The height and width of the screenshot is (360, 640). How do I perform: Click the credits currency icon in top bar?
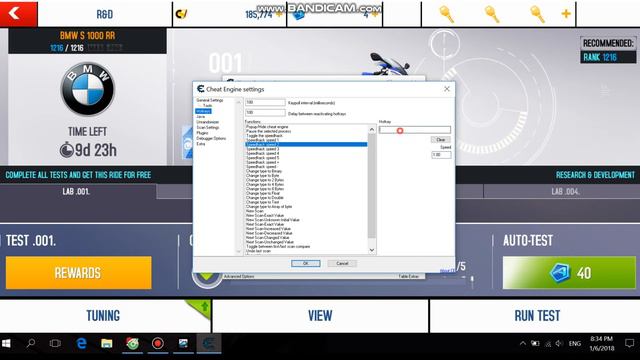[181, 14]
